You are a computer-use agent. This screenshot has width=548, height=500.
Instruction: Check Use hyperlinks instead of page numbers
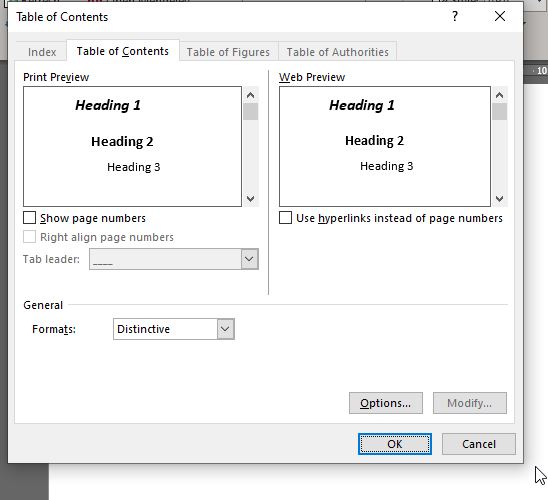[x=285, y=218]
